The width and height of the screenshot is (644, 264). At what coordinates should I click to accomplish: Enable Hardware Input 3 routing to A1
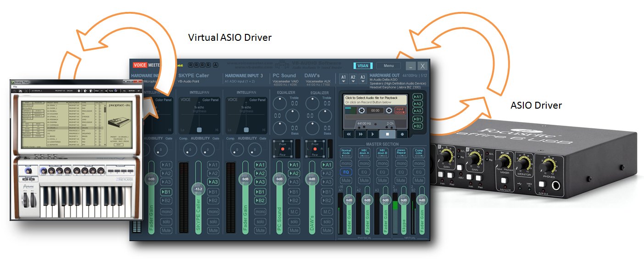[260, 165]
